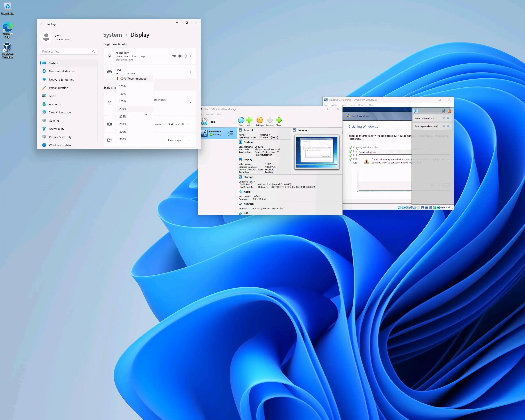The width and height of the screenshot is (525, 420).
Task: Click the Show VM arrow icon
Action: coord(278,121)
